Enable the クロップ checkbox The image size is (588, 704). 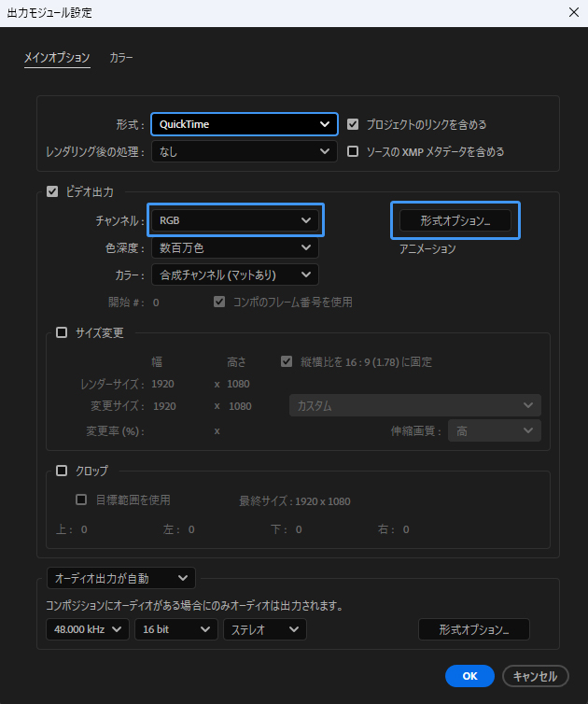tap(63, 471)
